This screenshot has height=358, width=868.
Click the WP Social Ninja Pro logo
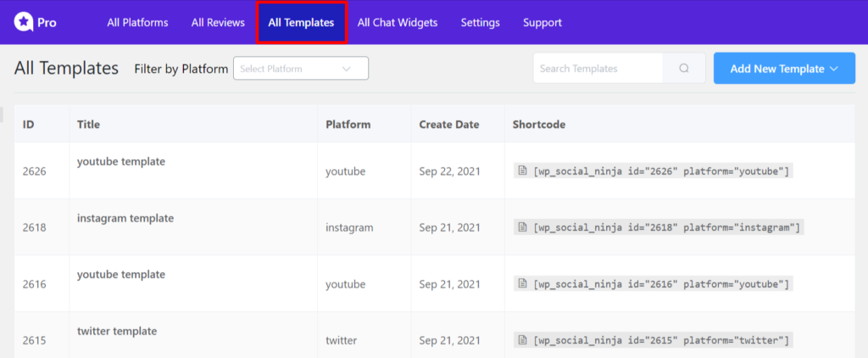coord(35,23)
